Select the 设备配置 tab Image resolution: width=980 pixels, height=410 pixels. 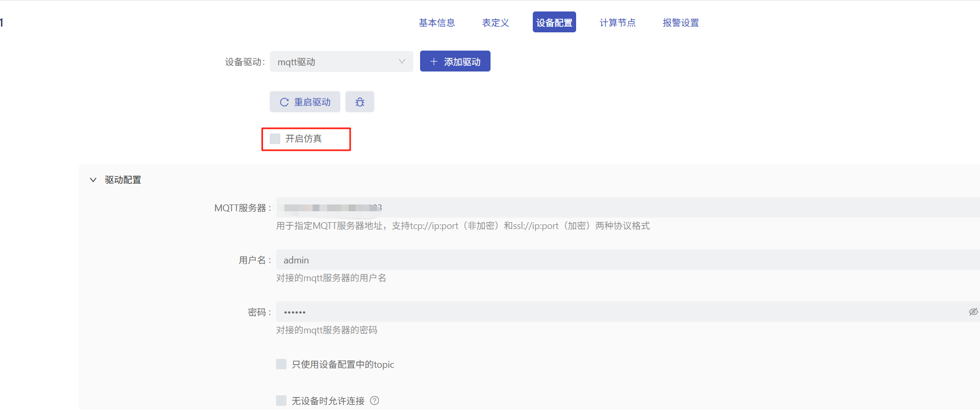point(554,22)
